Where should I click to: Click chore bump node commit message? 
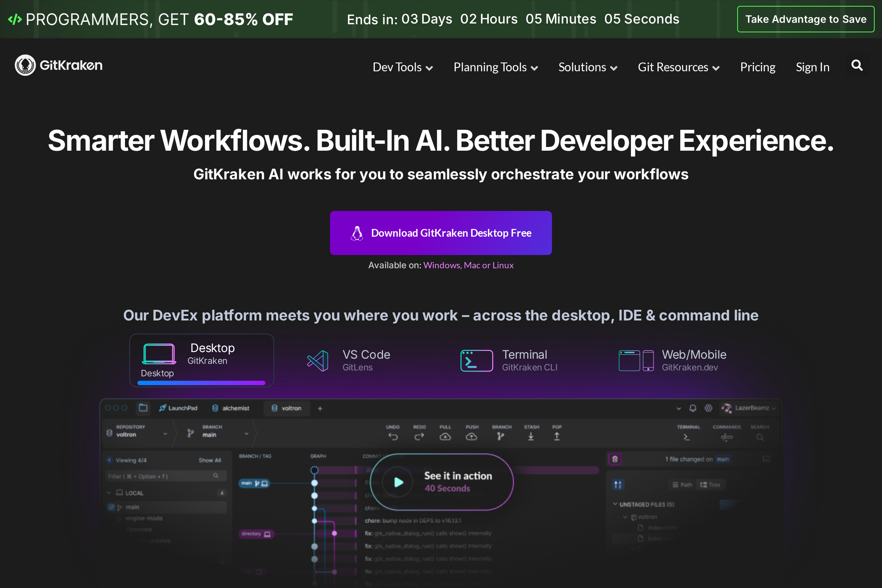coord(413,520)
